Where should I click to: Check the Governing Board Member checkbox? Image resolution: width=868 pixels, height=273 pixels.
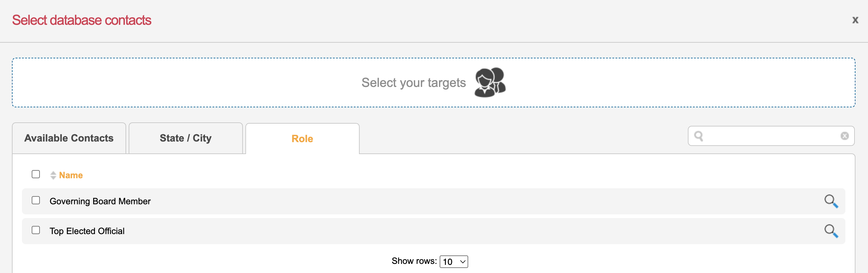click(36, 201)
